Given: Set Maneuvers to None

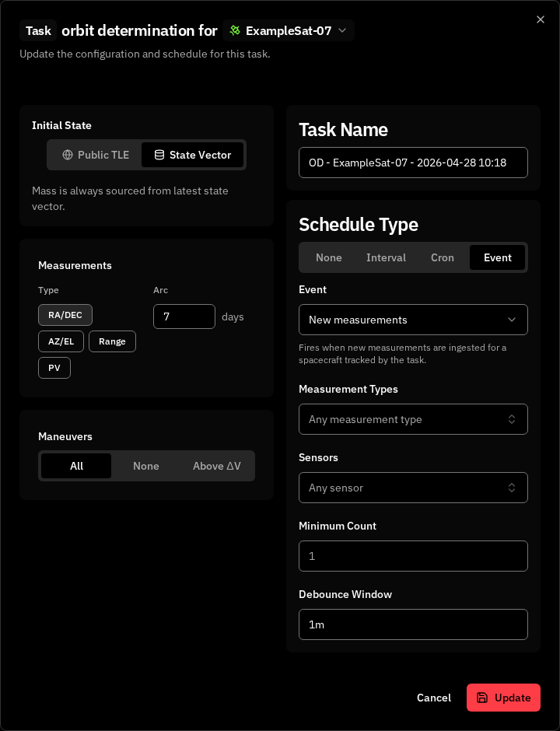Looking at the screenshot, I should [x=146, y=466].
